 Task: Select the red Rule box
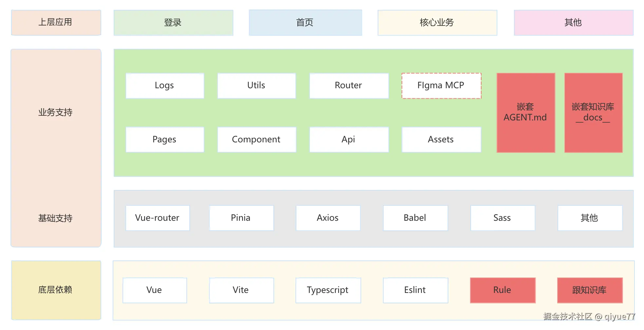(x=502, y=290)
